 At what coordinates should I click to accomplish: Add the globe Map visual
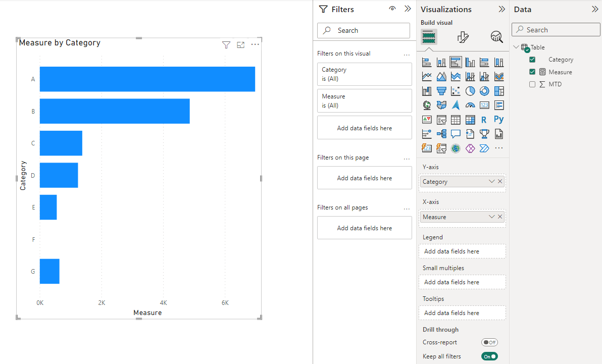click(427, 105)
